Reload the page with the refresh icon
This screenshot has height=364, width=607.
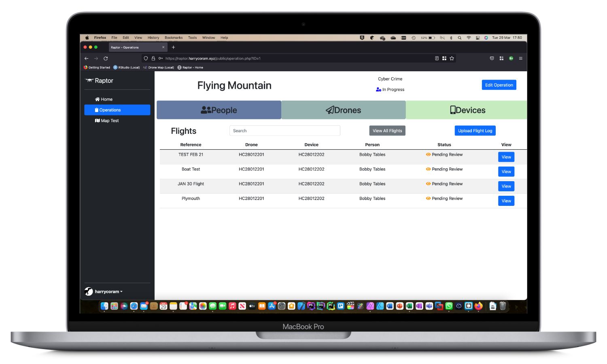(106, 59)
